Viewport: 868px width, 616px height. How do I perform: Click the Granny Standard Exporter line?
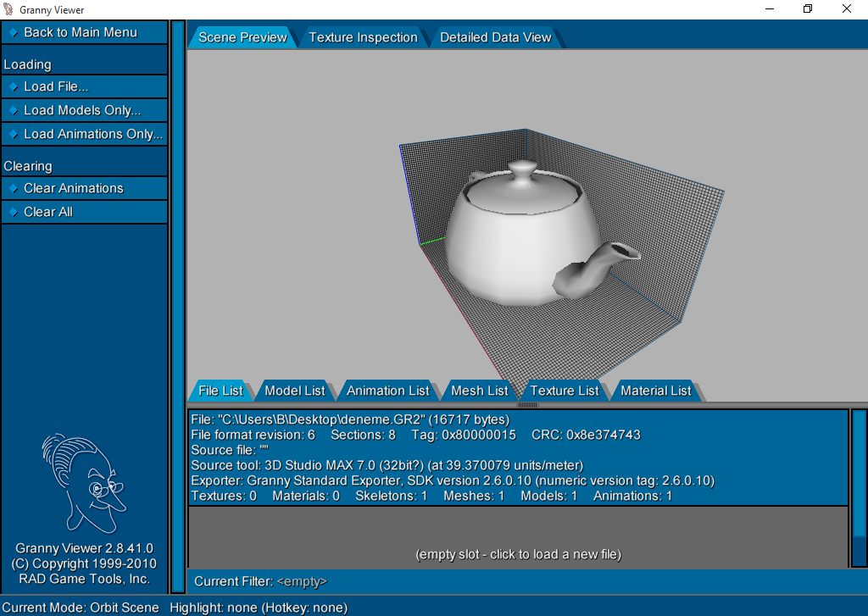coord(453,480)
